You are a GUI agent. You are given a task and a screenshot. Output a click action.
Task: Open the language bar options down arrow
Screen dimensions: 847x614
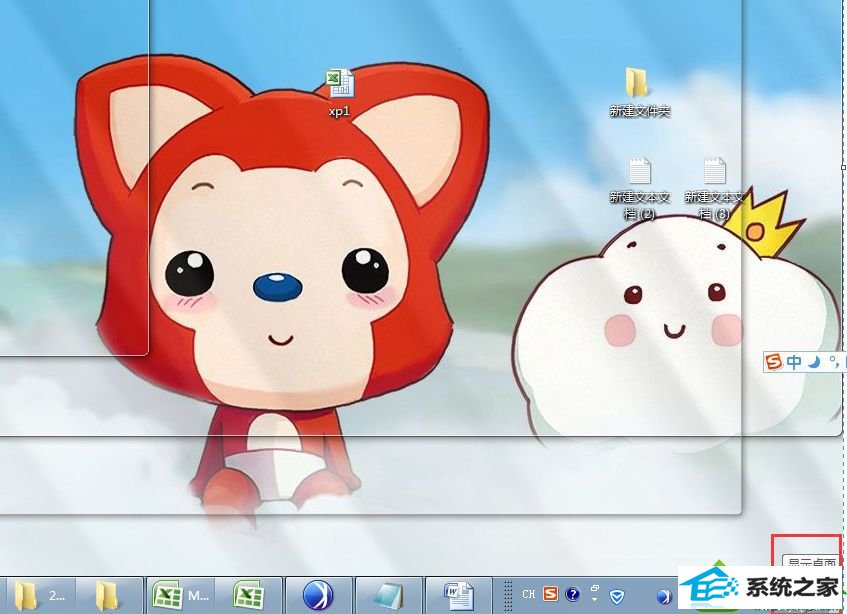coord(595,599)
